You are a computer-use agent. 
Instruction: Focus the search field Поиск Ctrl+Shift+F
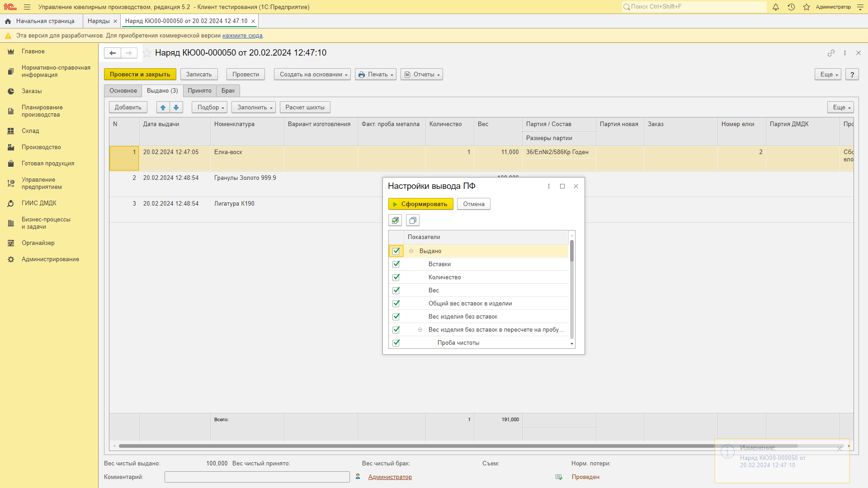coord(694,7)
